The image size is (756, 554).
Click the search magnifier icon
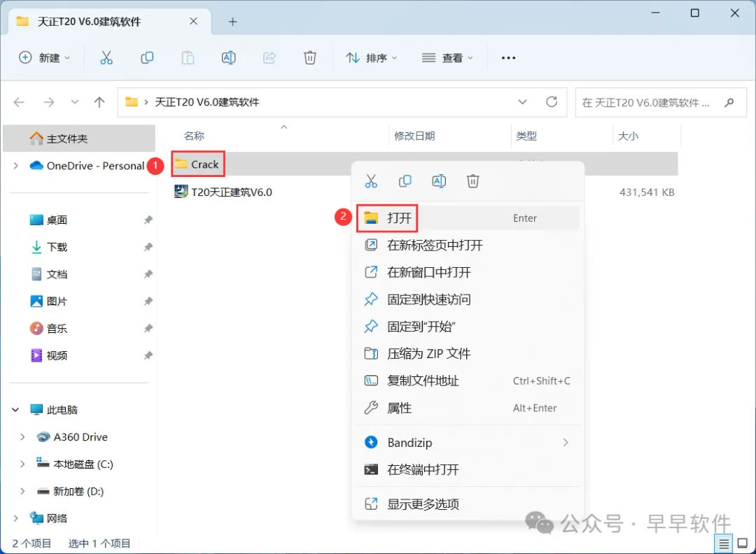729,102
